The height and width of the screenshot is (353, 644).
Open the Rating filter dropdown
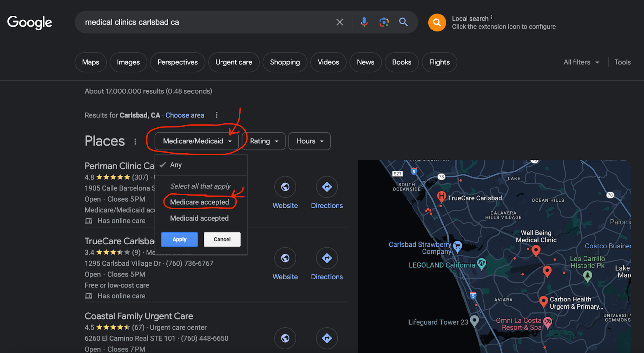tap(264, 141)
